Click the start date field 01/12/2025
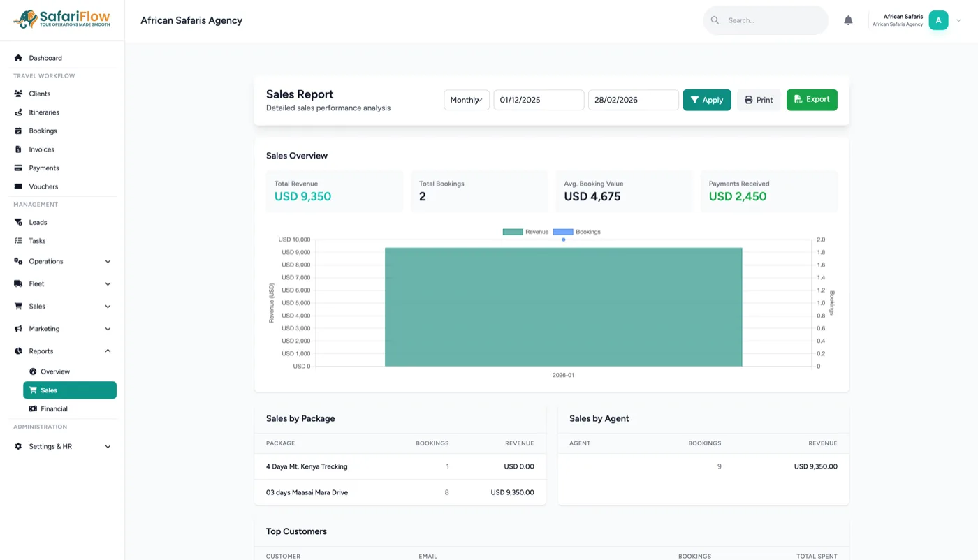The height and width of the screenshot is (560, 978). click(539, 100)
